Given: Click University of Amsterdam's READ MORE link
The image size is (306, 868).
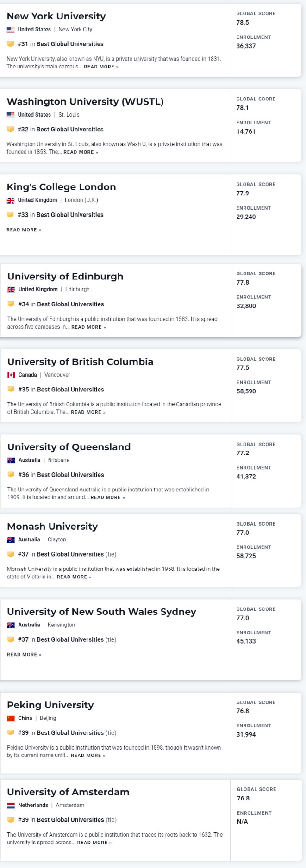Looking at the screenshot, I should (x=95, y=842).
